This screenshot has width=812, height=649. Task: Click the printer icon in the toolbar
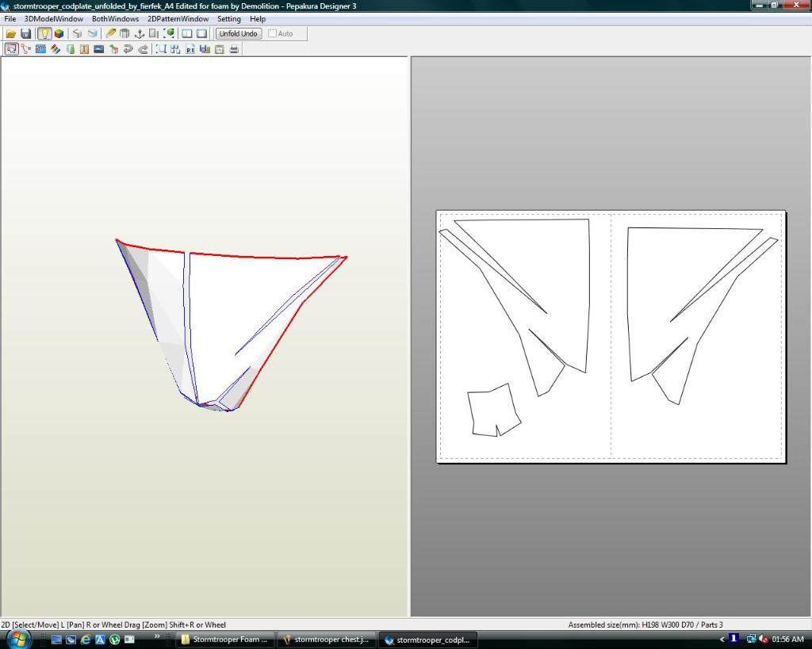[234, 49]
